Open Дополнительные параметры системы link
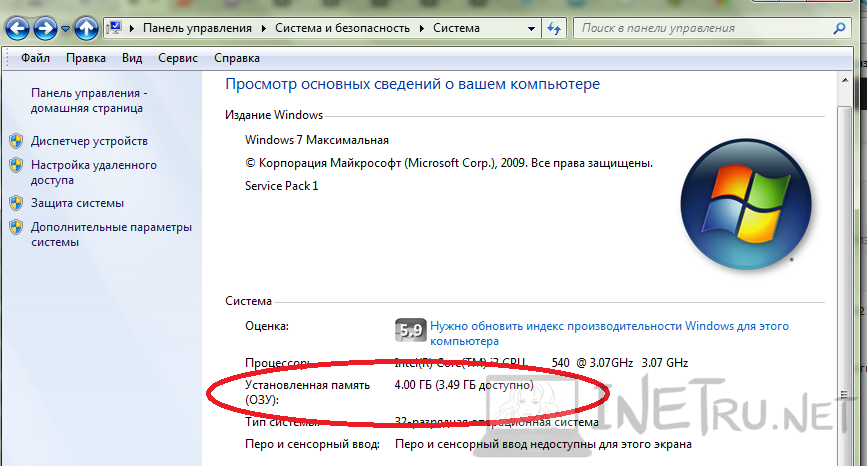 111,234
